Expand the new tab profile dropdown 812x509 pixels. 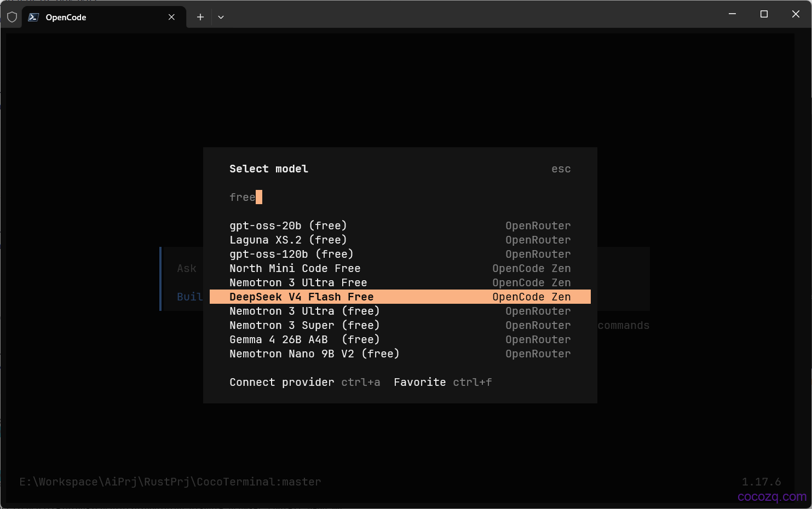[x=221, y=17]
